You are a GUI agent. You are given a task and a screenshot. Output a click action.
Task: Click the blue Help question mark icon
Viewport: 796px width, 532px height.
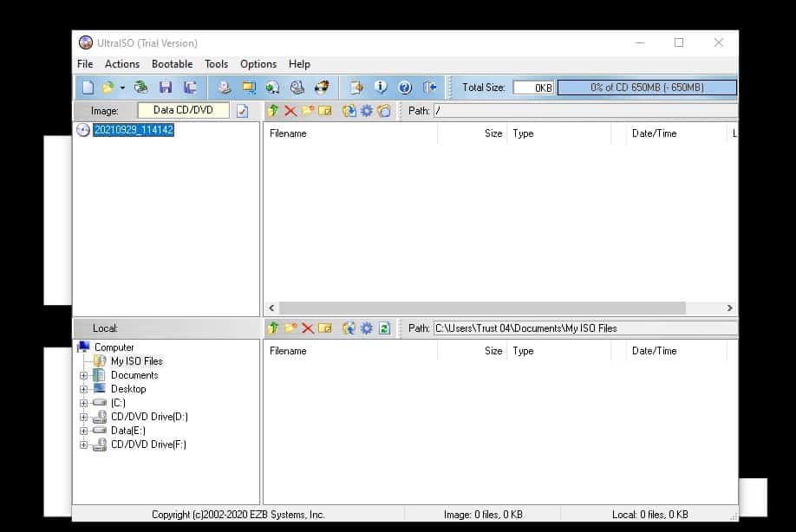click(405, 88)
